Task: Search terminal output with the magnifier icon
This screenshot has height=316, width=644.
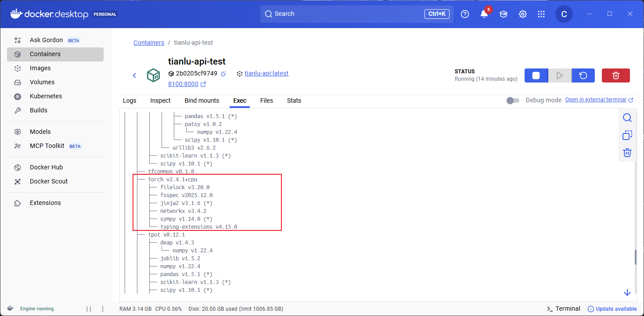Action: (x=627, y=118)
